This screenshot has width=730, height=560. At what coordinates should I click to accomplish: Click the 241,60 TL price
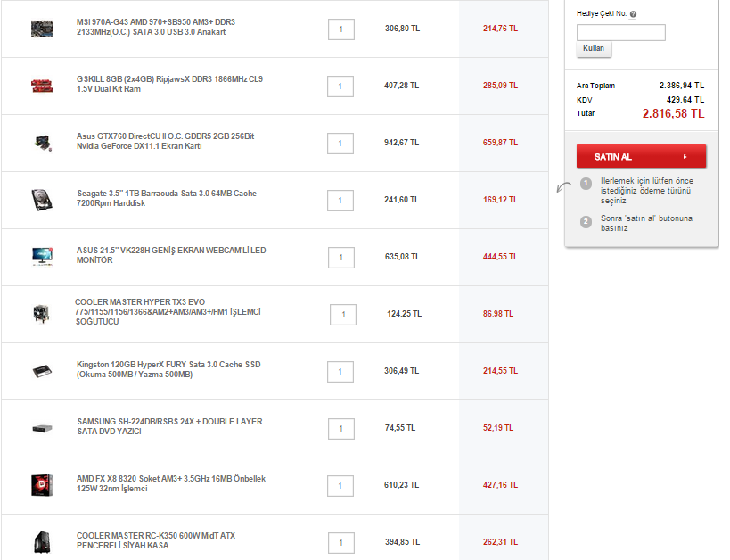pos(401,200)
